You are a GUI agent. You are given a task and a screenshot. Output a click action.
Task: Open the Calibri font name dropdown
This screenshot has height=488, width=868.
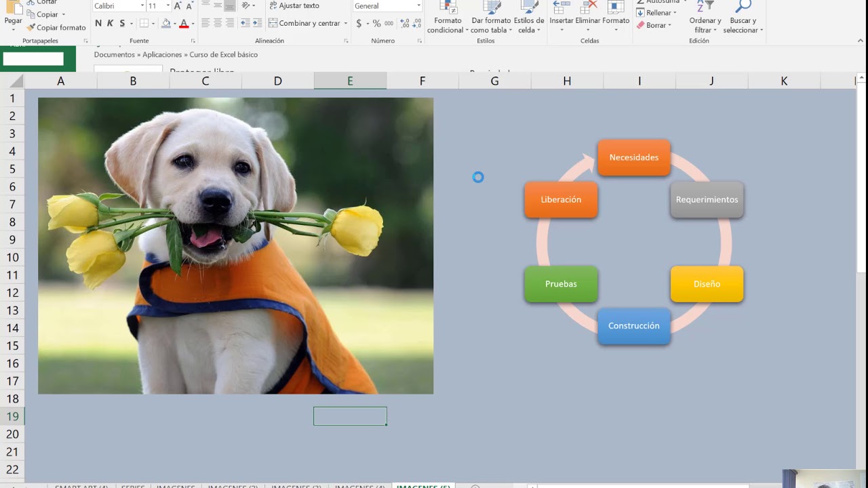click(142, 6)
